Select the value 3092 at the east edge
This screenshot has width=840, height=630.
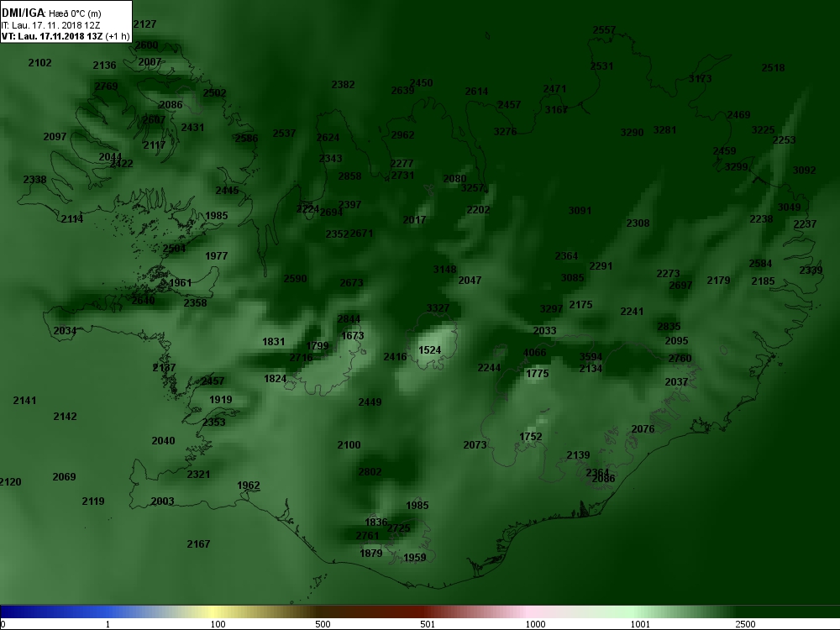[804, 171]
